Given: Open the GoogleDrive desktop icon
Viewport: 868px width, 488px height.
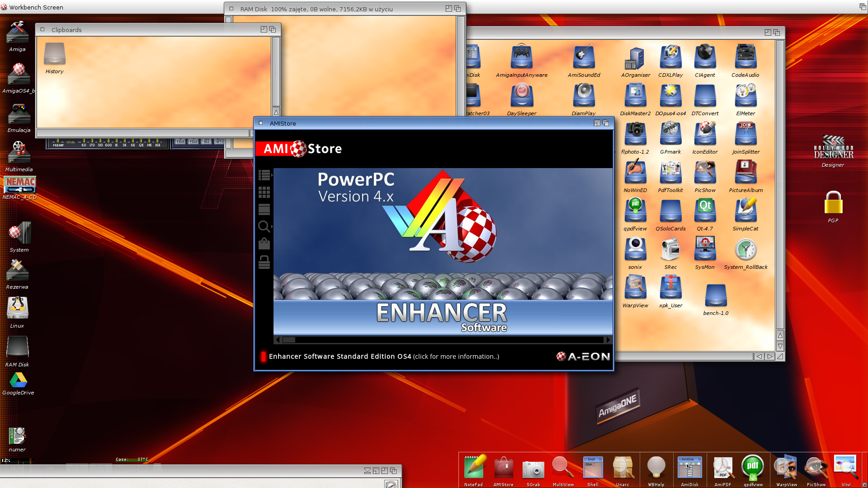Looking at the screenshot, I should (x=19, y=384).
